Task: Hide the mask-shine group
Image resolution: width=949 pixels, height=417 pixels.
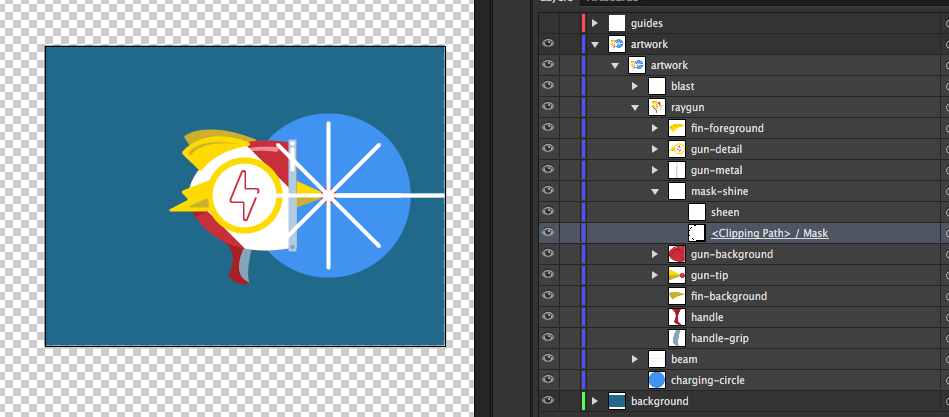Action: pos(548,191)
